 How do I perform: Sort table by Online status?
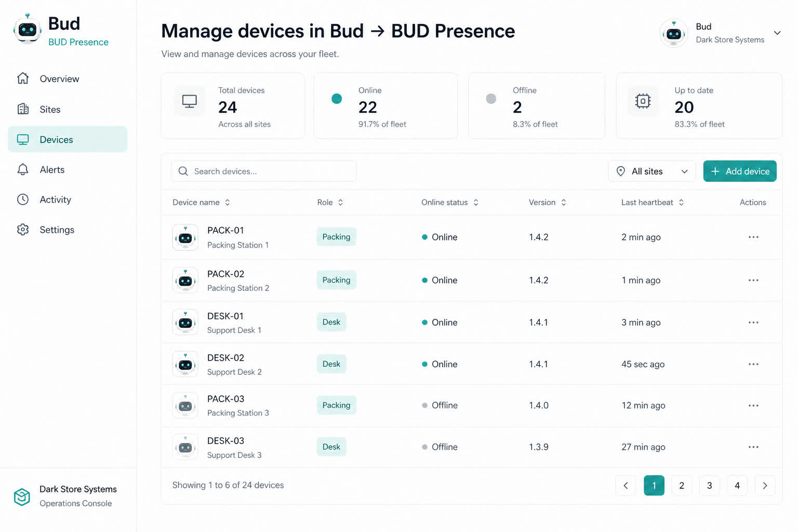[x=450, y=203]
